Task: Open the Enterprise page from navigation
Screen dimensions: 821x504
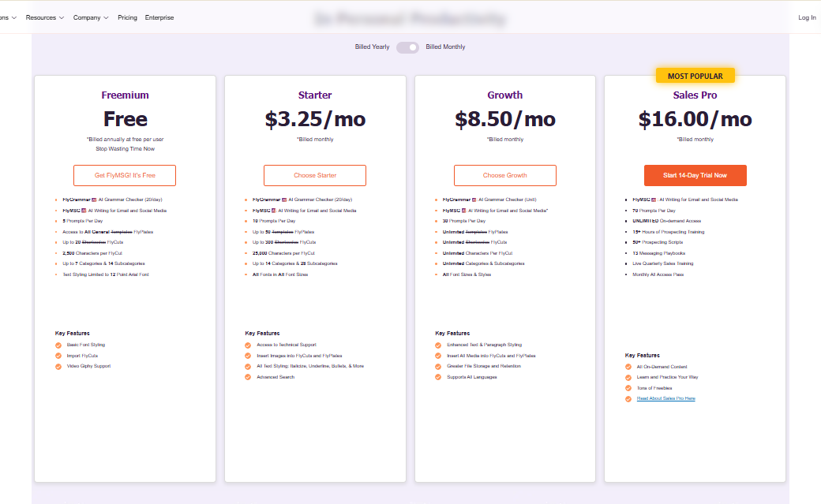Action: 159,17
